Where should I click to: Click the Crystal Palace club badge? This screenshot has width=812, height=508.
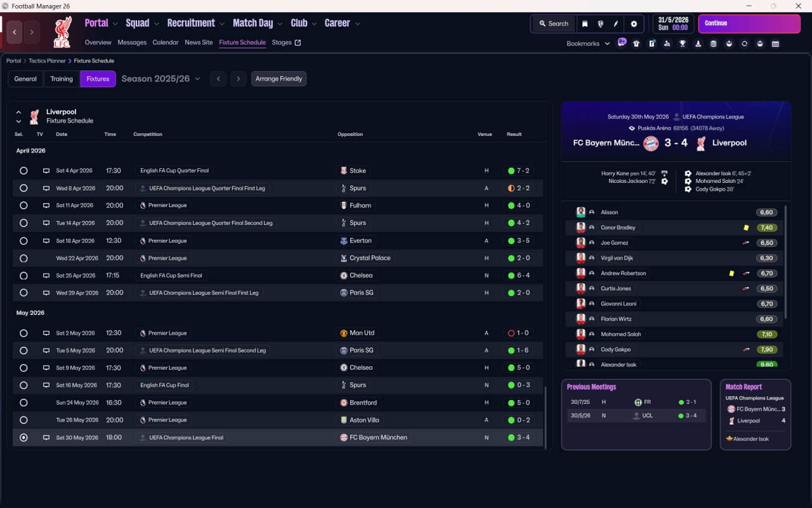[x=343, y=258]
